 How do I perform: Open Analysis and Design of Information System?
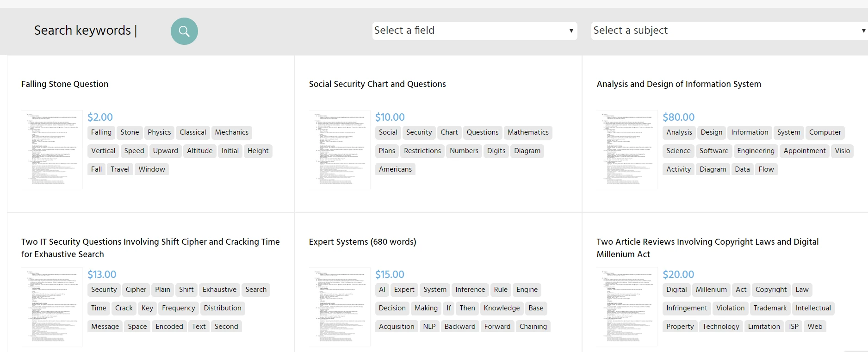click(678, 84)
